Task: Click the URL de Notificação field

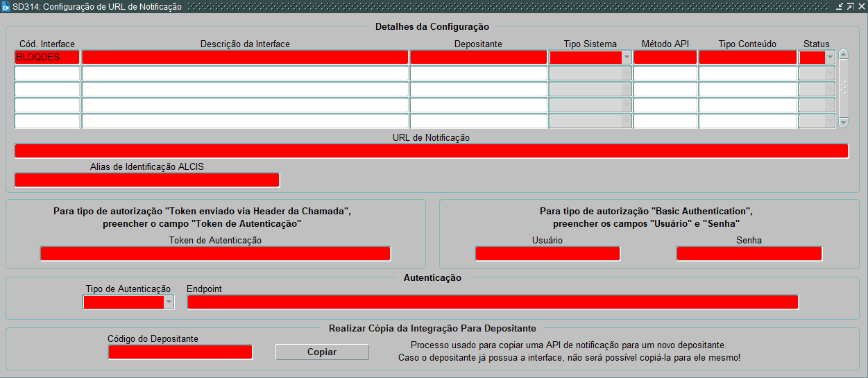Action: [x=432, y=151]
